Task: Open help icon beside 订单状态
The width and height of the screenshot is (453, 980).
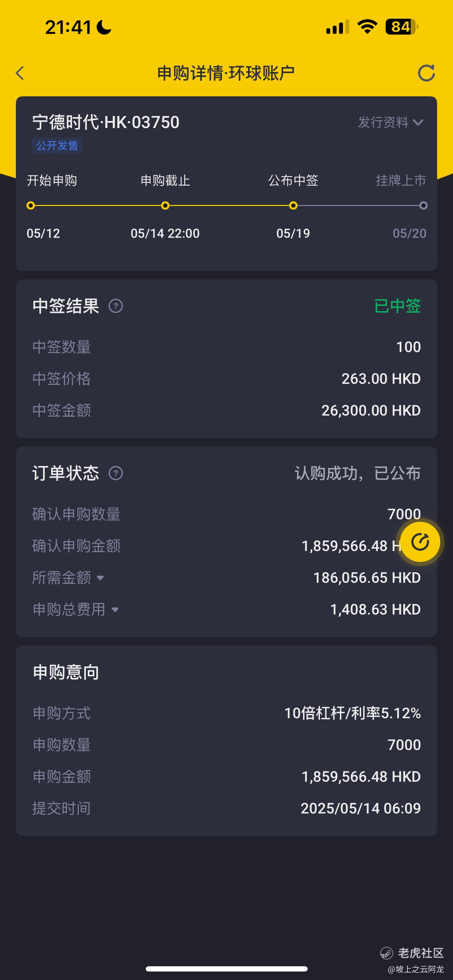Action: [116, 473]
